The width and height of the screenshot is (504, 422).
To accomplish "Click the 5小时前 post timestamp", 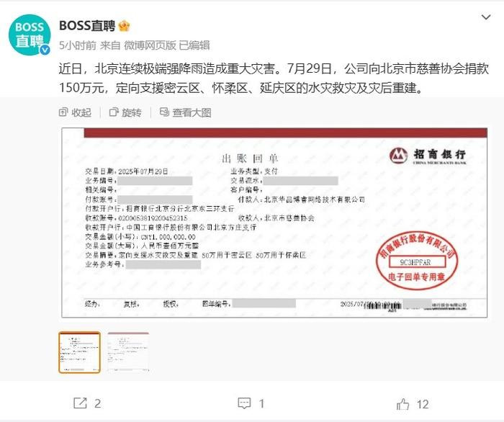I will 78,45.
